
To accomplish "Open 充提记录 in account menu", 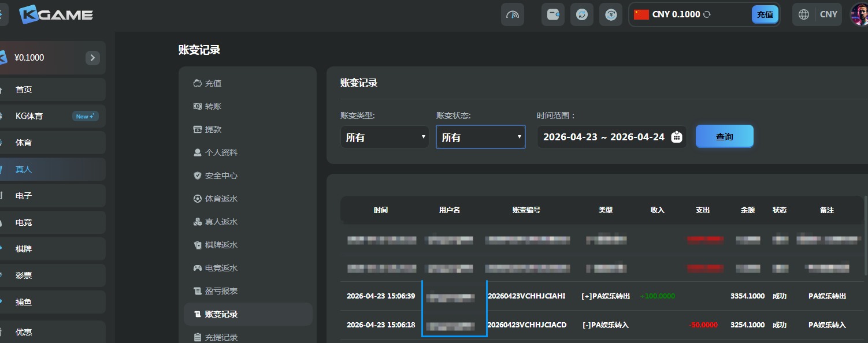I will [221, 337].
